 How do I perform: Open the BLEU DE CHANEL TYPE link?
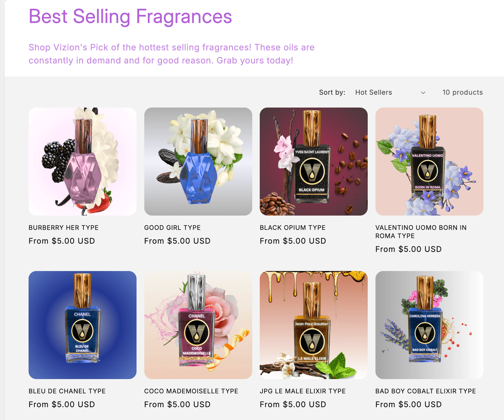[x=67, y=391]
